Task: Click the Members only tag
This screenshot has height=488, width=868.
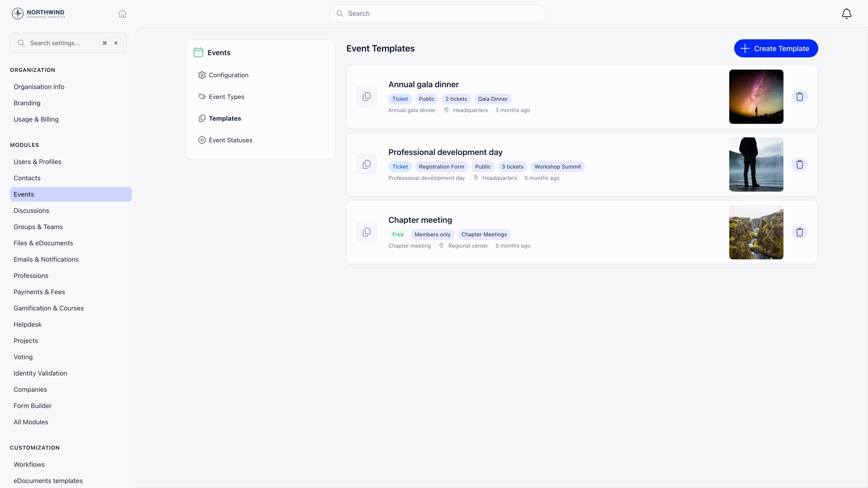Action: pyautogui.click(x=432, y=235)
